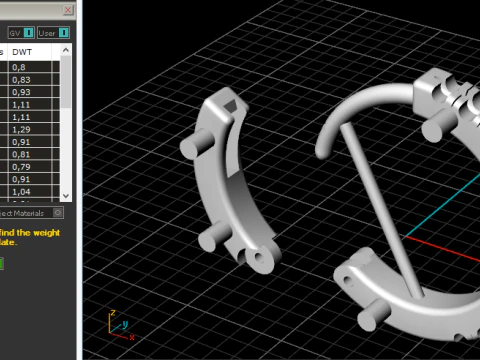Image resolution: width=480 pixels, height=360 pixels.
Task: Select the 0,79 DWT cell
Action: pos(29,167)
